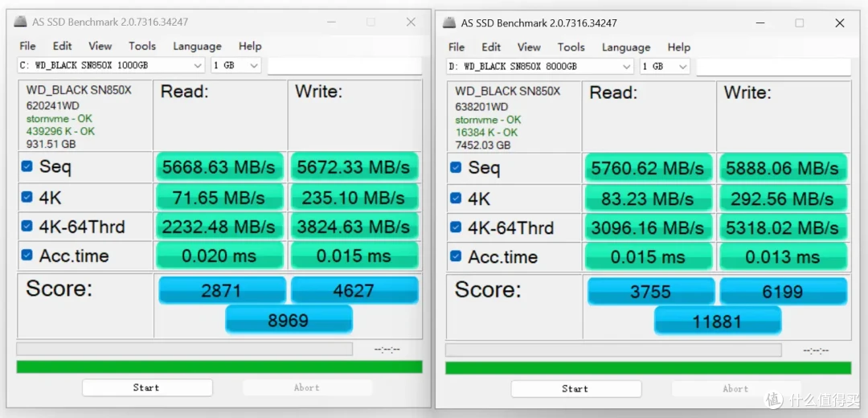This screenshot has width=868, height=418.
Task: Click the empty text field beside the right window's 1 GB dropdown
Action: (773, 67)
